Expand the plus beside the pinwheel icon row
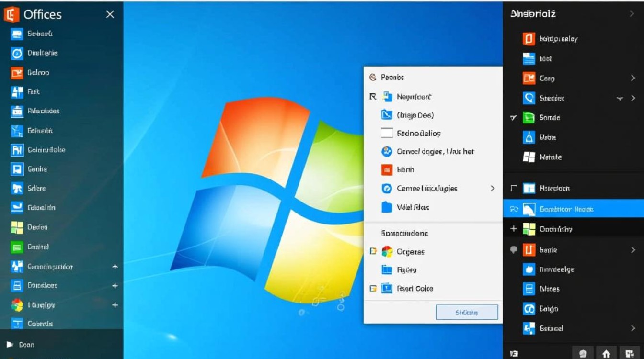644x359 pixels. tap(115, 305)
